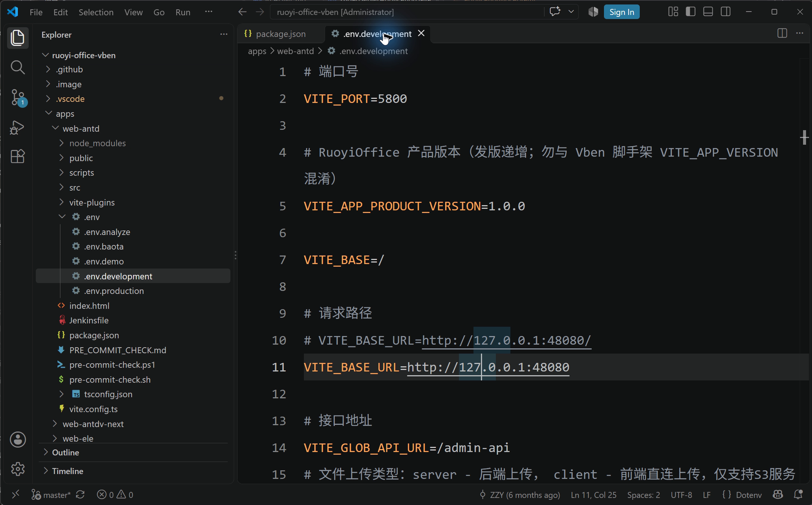Open Explorer Views and More Actions ellipsis

click(x=224, y=34)
